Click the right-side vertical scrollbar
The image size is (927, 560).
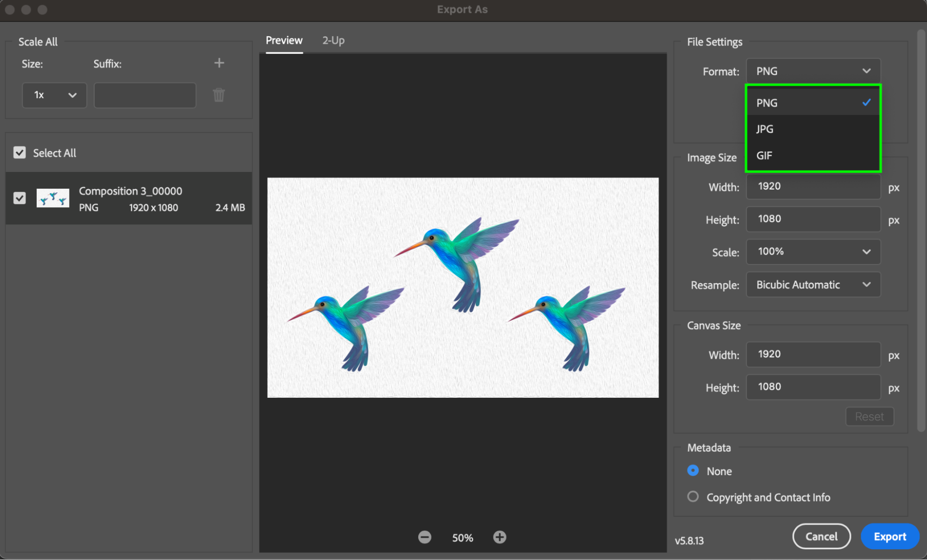tap(921, 232)
